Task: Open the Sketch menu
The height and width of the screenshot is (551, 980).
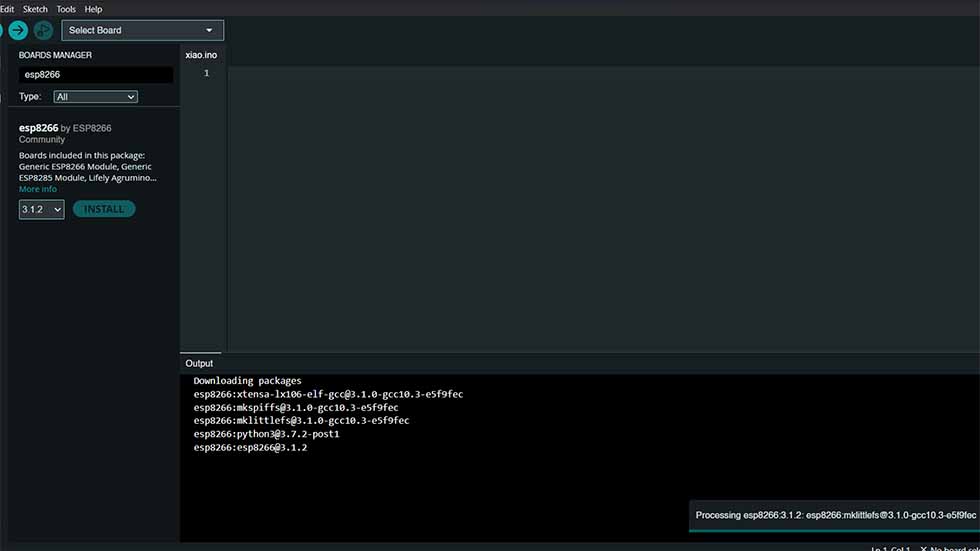Action: click(35, 9)
